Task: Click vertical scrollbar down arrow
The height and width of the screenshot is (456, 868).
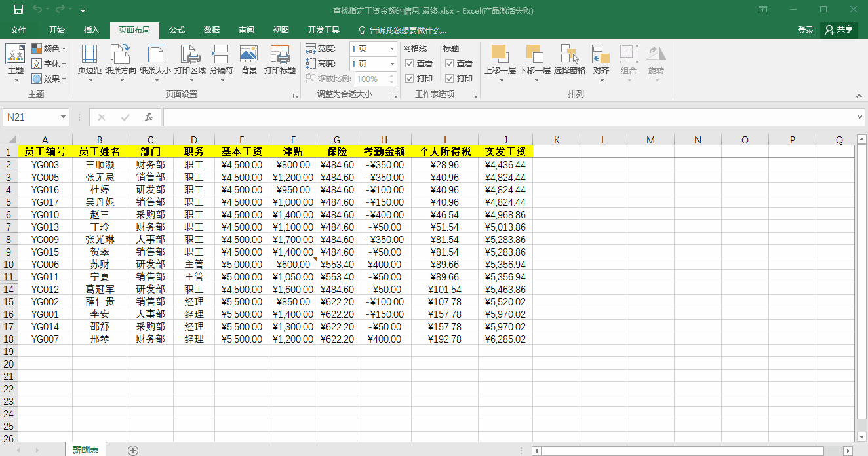Action: pos(861,436)
